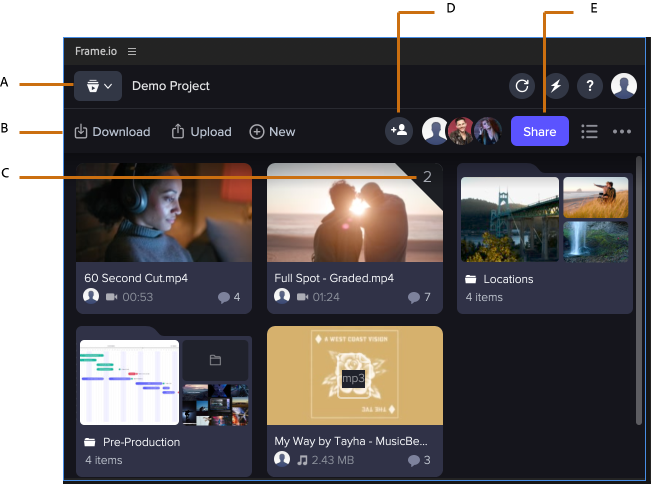The width and height of the screenshot is (651, 484).
Task: Click the moodboard collage image in Pre-Production
Action: coord(215,405)
